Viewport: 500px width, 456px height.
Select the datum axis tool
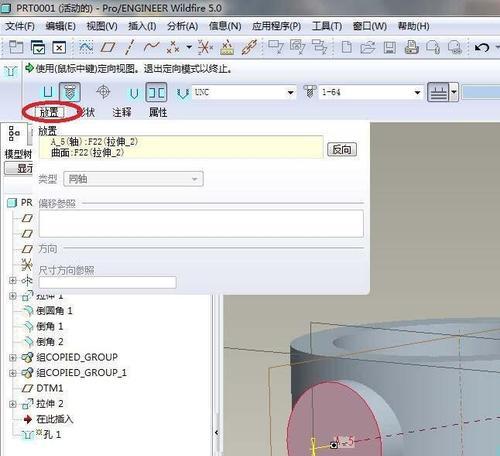[x=129, y=47]
